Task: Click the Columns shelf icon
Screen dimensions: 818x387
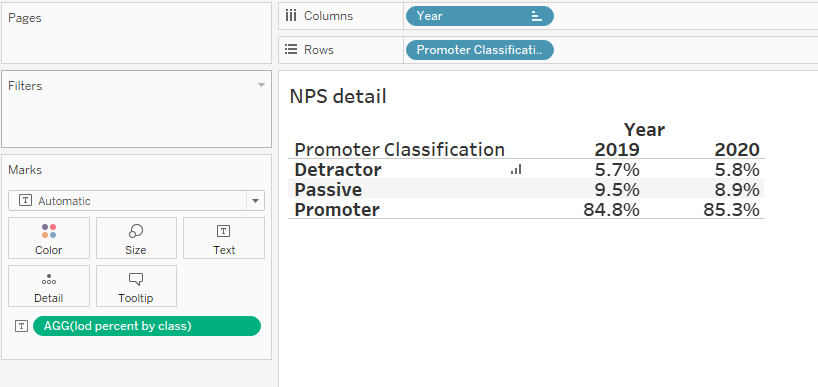Action: point(291,16)
